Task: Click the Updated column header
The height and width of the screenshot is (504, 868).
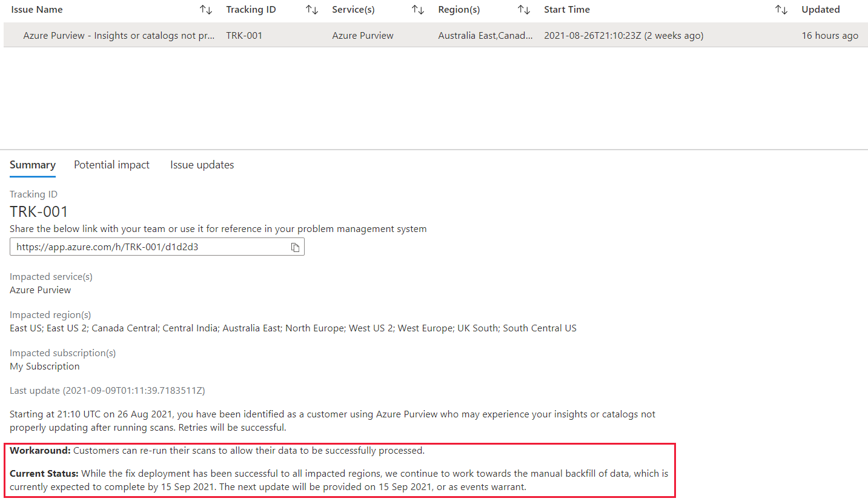Action: 821,10
